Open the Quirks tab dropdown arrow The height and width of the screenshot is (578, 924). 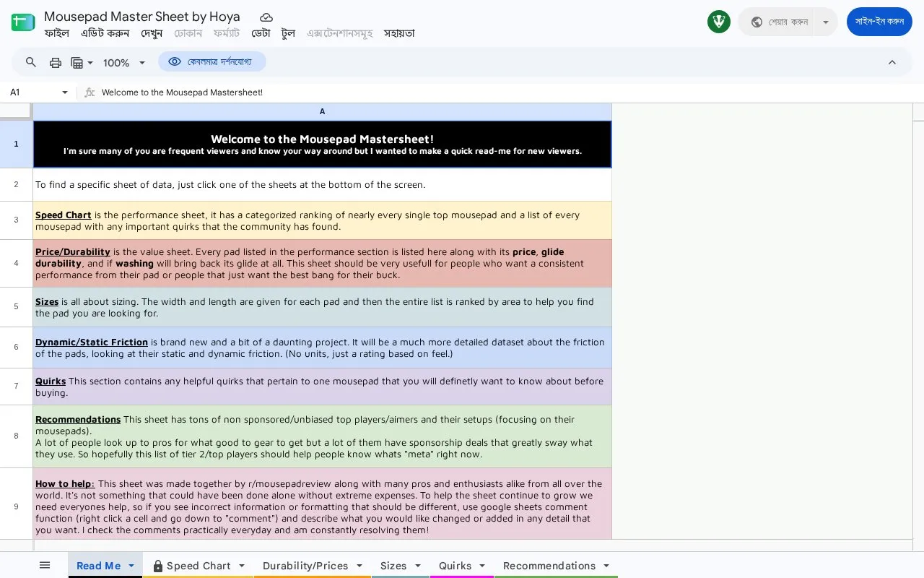pyautogui.click(x=482, y=566)
